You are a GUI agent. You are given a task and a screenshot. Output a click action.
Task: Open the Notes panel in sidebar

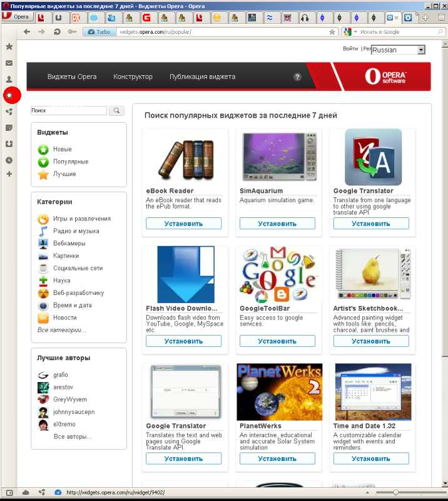9,128
